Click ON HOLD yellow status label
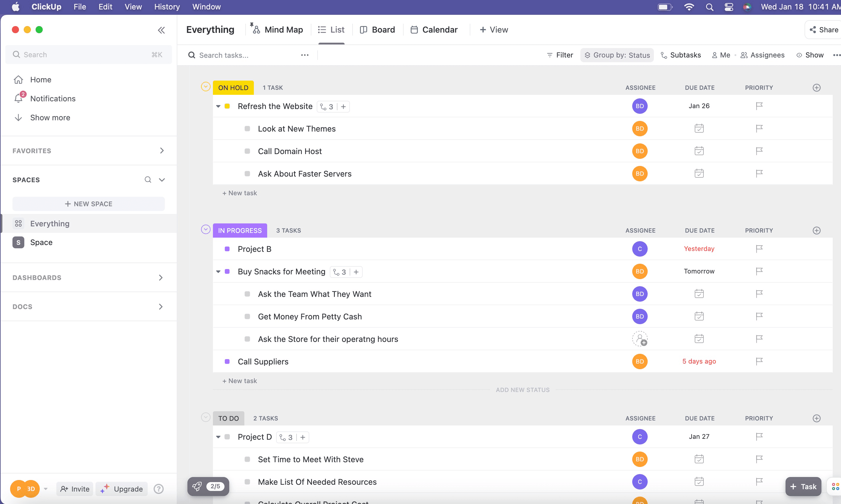Viewport: 841px width, 504px height. coord(233,88)
